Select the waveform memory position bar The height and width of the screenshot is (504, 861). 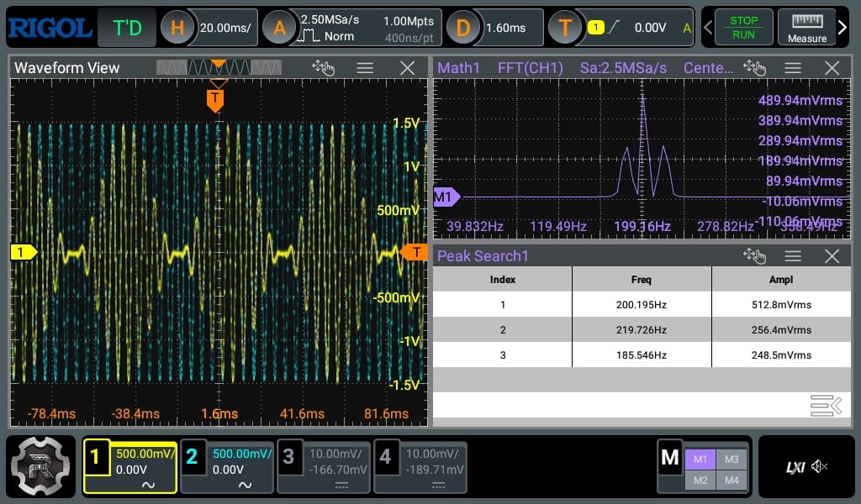[219, 67]
